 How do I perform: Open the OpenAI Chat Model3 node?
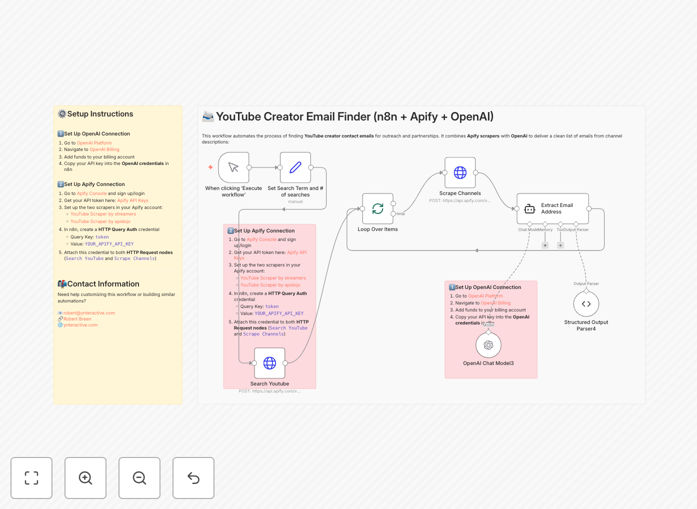point(489,345)
